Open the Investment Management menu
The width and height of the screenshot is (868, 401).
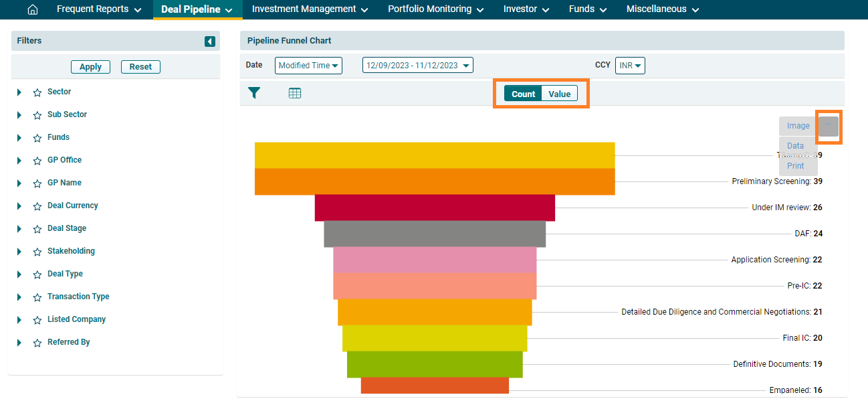(x=310, y=9)
